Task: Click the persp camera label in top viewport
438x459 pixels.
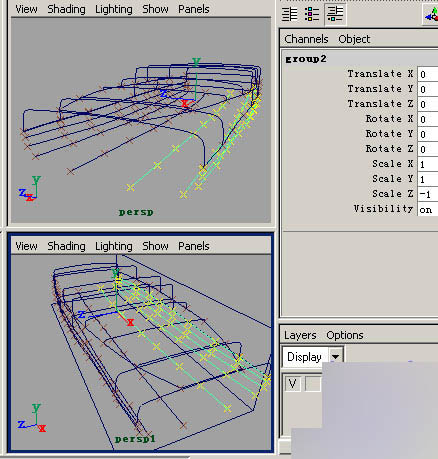Action: tap(136, 212)
